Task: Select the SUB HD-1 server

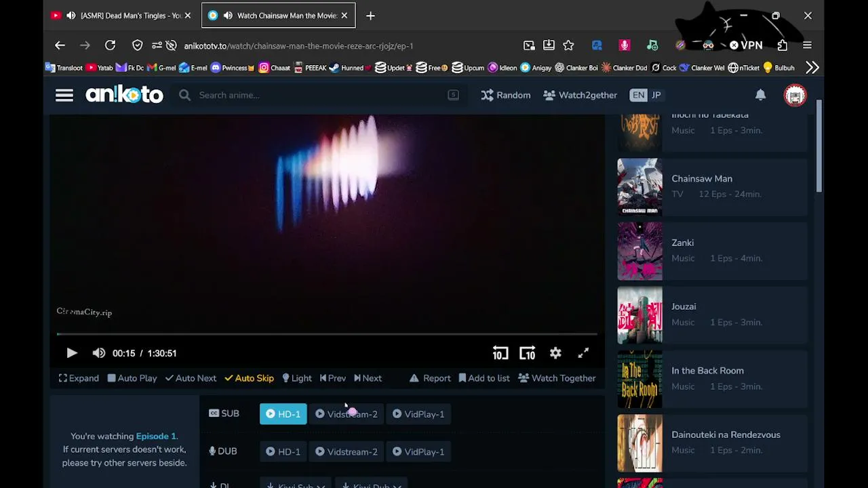Action: click(283, 414)
